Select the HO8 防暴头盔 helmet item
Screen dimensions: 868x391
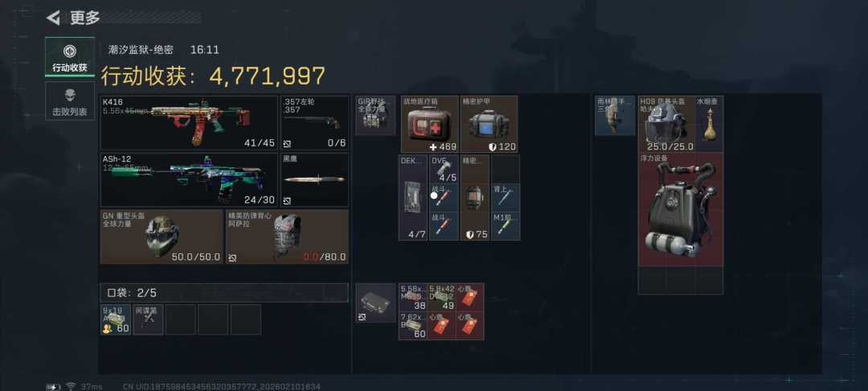pyautogui.click(x=666, y=124)
